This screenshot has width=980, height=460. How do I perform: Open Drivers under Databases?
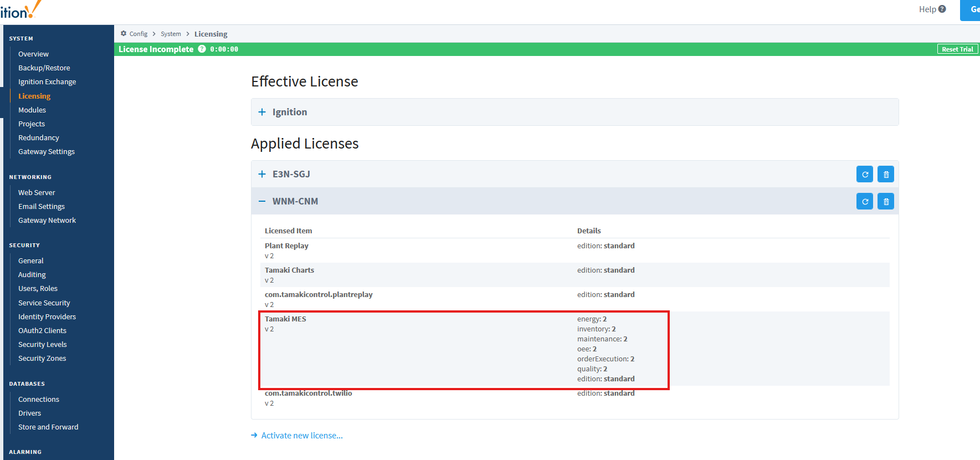click(x=30, y=413)
